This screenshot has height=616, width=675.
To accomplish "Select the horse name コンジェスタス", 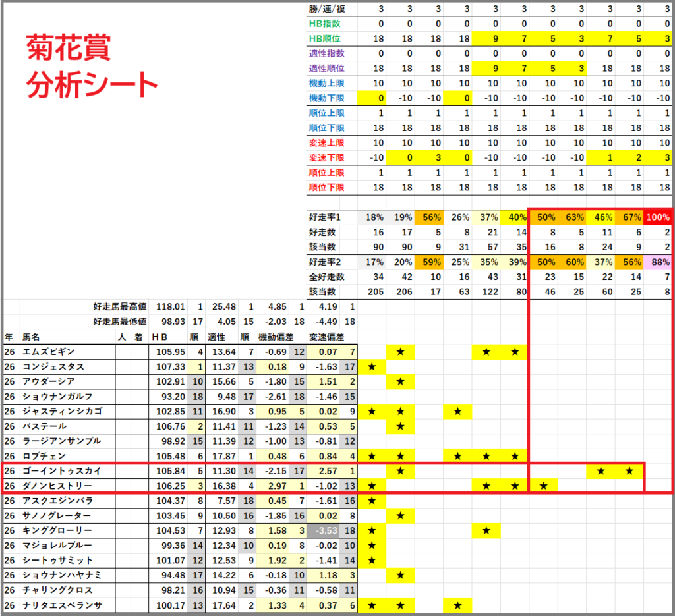I will tap(53, 367).
